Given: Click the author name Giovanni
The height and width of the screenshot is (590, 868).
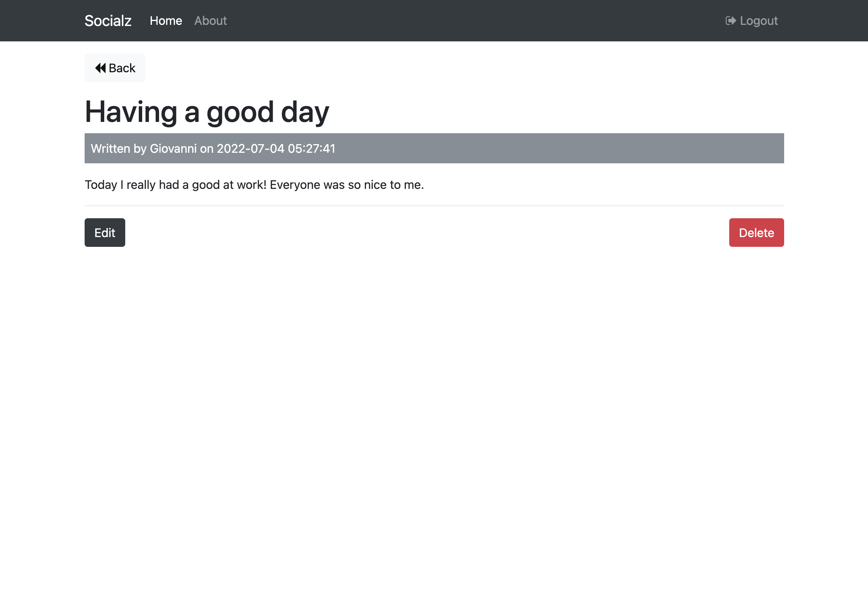Looking at the screenshot, I should (173, 149).
